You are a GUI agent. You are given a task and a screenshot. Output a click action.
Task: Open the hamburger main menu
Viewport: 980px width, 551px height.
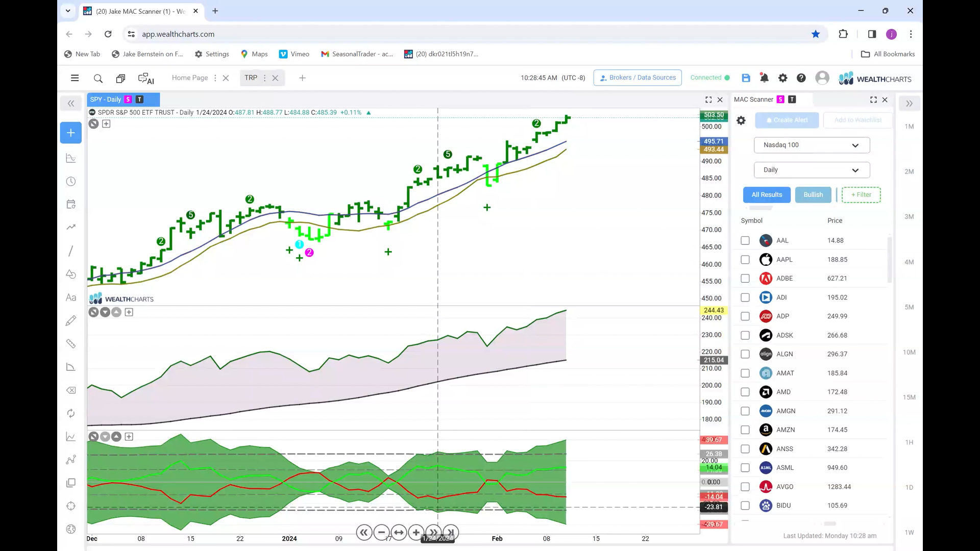[x=75, y=78]
